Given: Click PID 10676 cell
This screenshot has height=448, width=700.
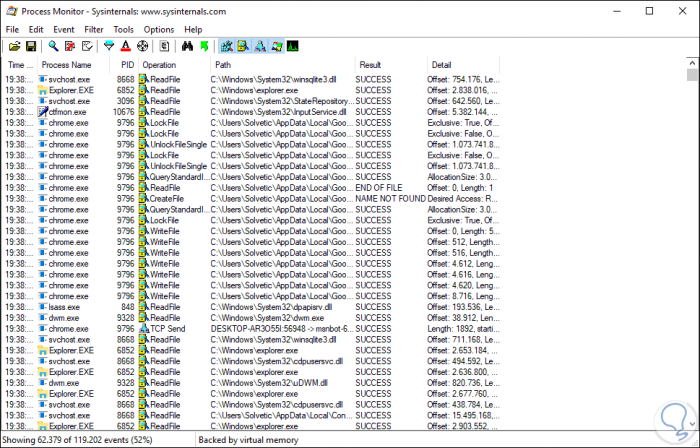Looking at the screenshot, I should pyautogui.click(x=124, y=112).
